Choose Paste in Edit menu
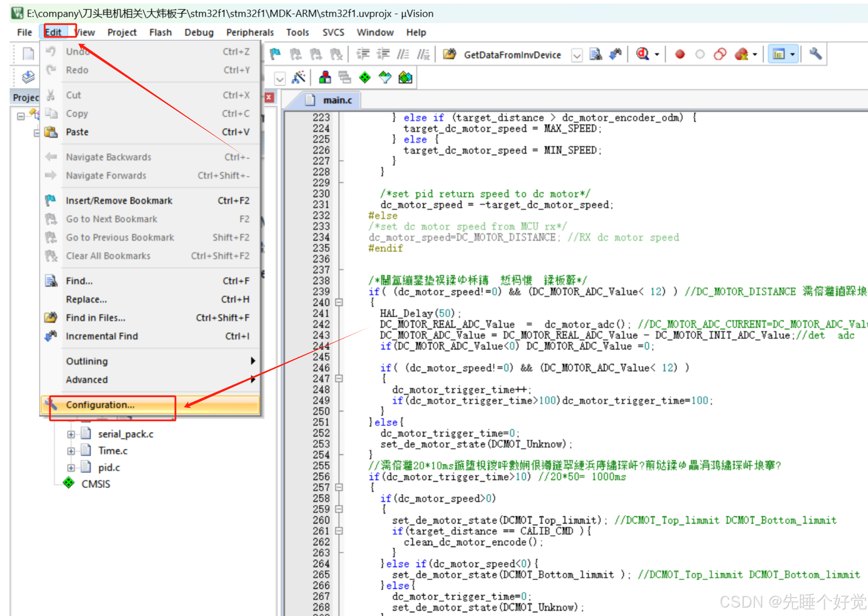The image size is (868, 616). click(x=150, y=132)
